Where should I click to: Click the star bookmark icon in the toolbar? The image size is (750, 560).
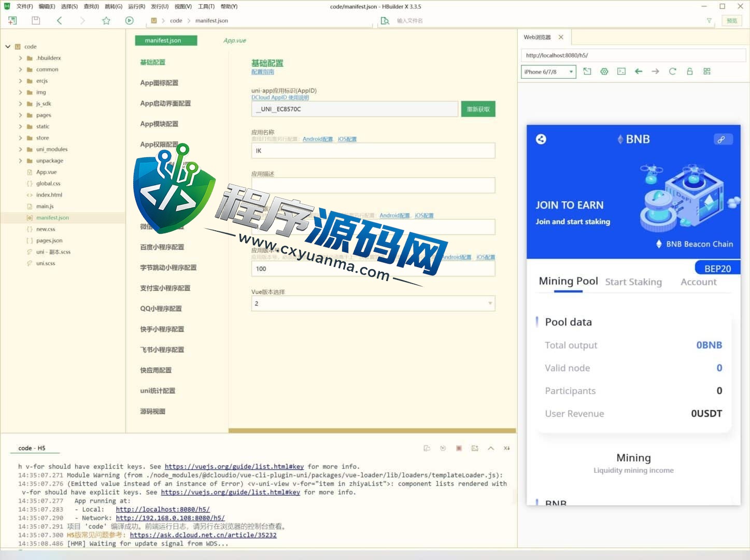[106, 21]
